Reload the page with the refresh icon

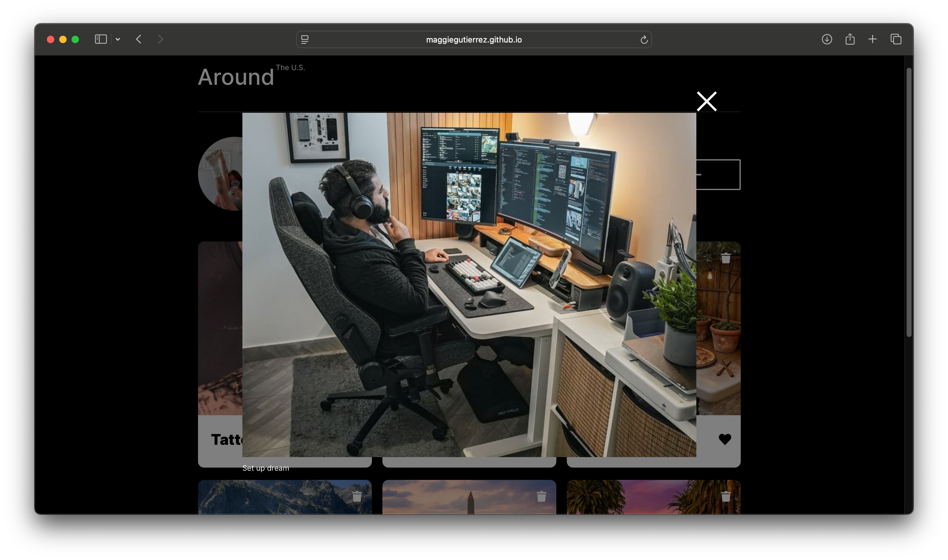(644, 40)
